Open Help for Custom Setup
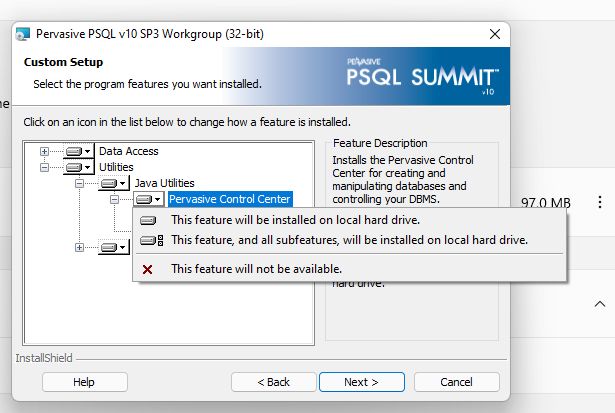Screen dimensions: 615x413 [84, 382]
